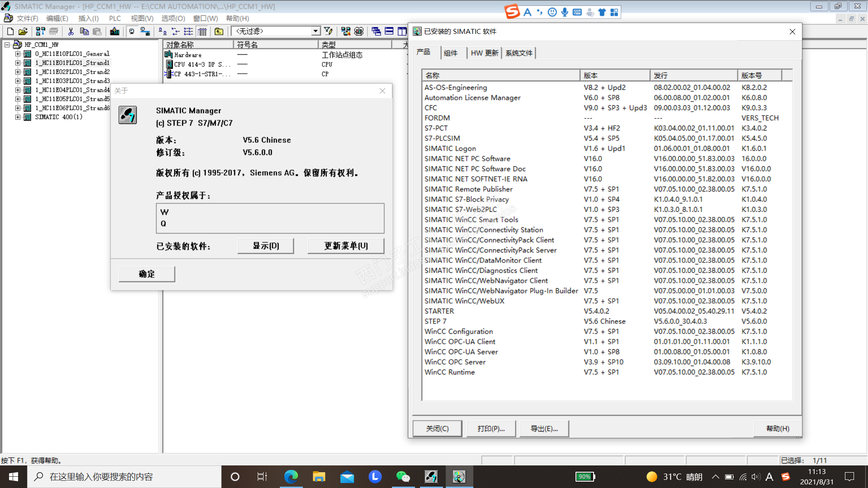Expand the 1_HC11E02PLC01_Strand2 tree node
This screenshot has height=488, width=868.
(x=18, y=72)
